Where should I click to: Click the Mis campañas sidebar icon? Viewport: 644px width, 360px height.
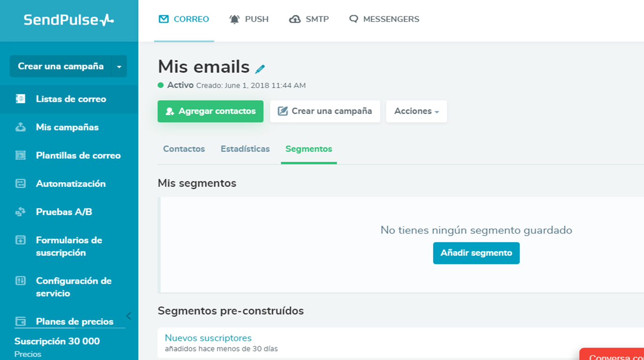click(21, 127)
